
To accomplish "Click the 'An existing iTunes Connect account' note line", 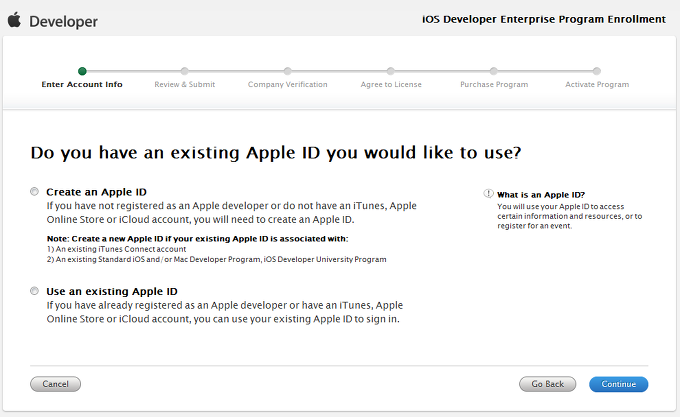I will [116, 249].
